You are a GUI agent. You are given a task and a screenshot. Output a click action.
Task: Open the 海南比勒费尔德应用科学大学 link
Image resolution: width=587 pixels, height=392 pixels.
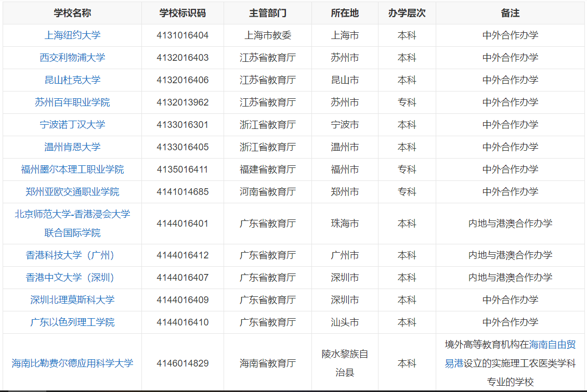[x=72, y=363]
